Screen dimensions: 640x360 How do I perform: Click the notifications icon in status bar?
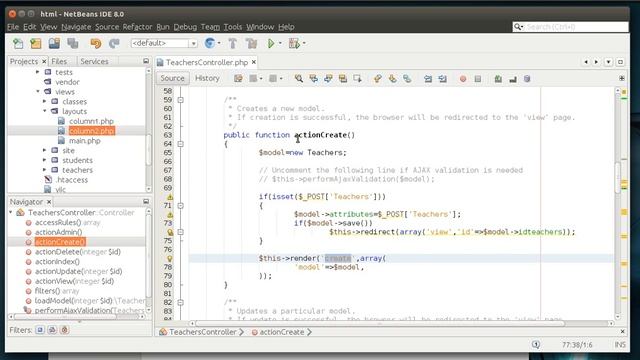[x=536, y=345]
